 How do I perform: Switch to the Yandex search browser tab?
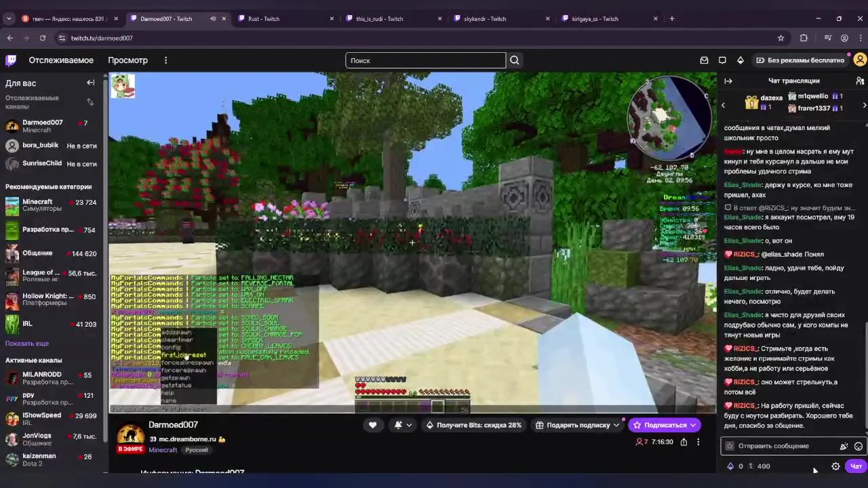click(x=70, y=18)
